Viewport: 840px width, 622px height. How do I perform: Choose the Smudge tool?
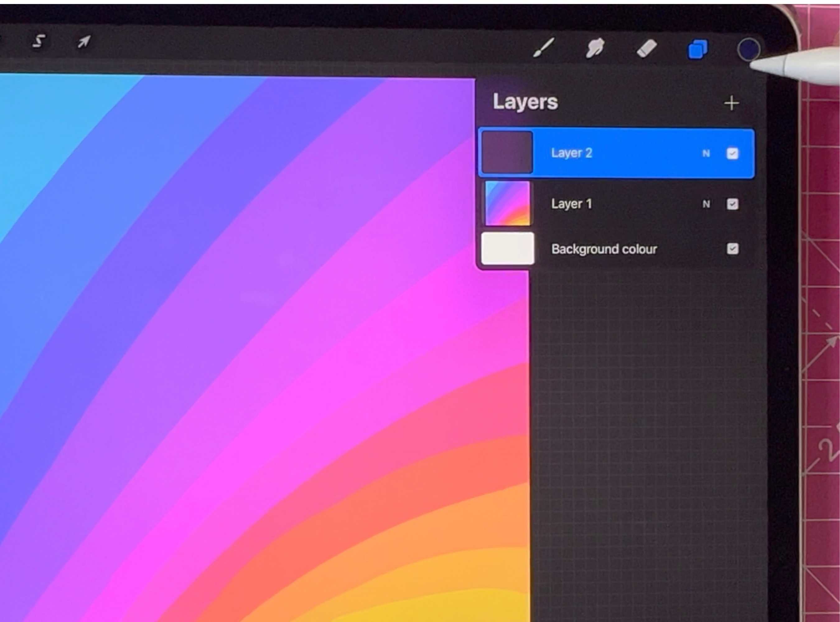[595, 49]
